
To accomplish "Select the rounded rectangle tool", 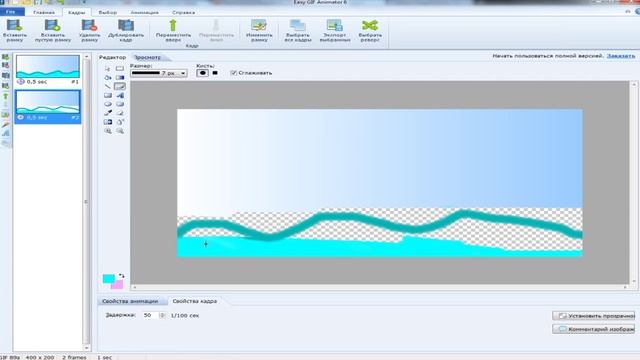I will tap(120, 104).
